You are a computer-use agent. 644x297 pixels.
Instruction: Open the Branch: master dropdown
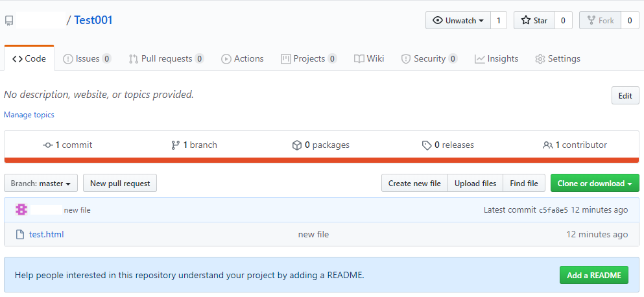coord(41,184)
